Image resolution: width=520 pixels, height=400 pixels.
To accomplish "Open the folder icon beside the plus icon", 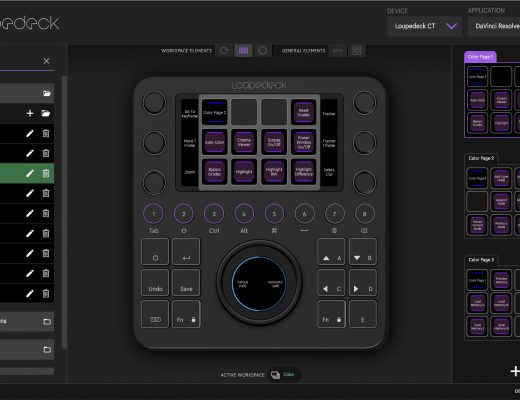I will (x=46, y=113).
